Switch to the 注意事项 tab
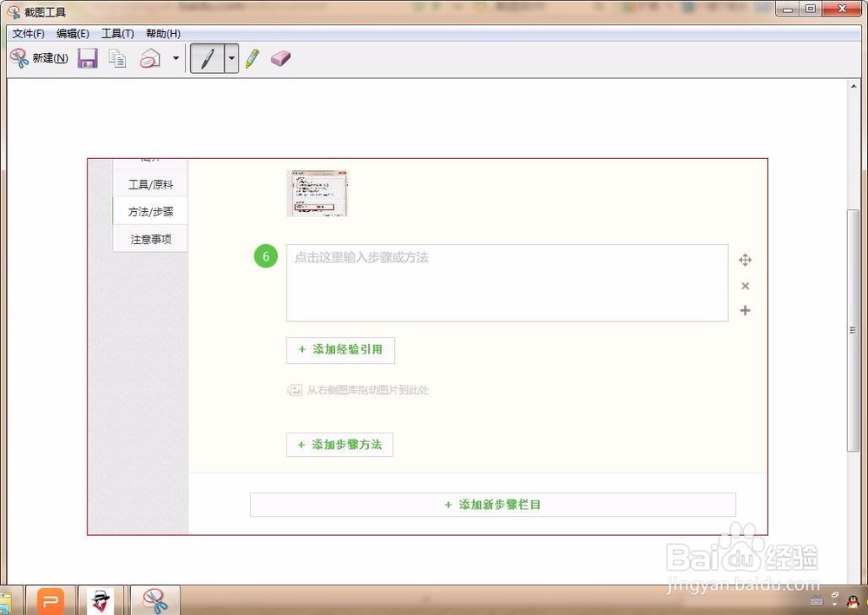Screen dimensions: 868x615 pos(149,239)
